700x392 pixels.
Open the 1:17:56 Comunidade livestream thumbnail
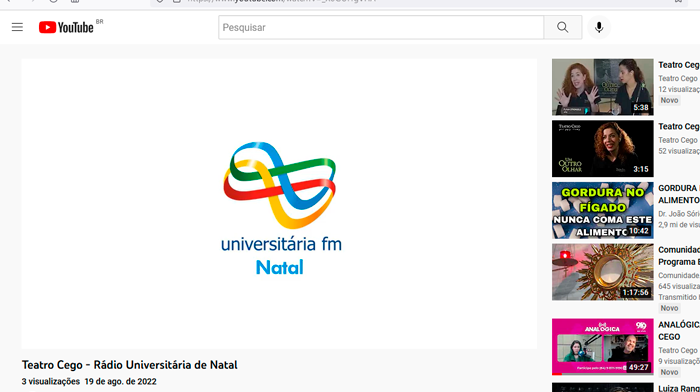[x=602, y=272]
